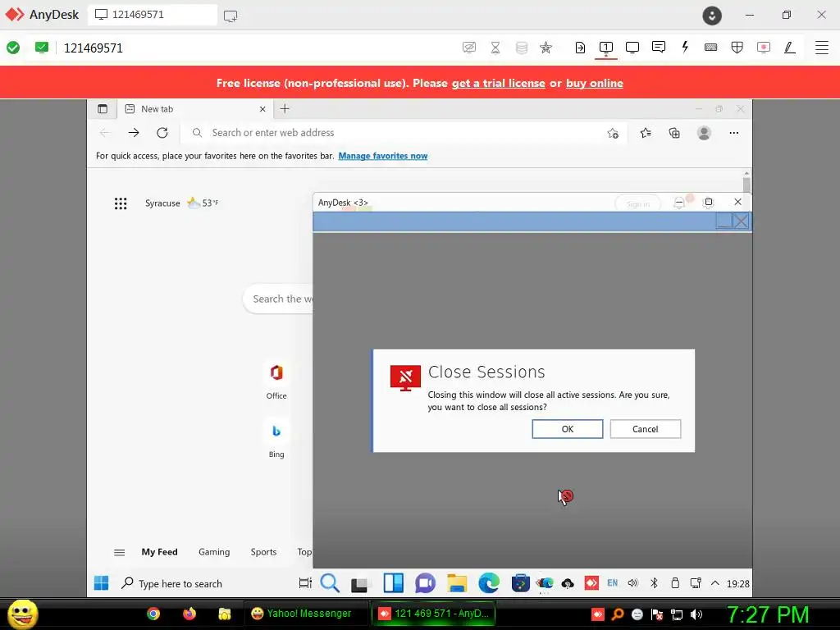Viewport: 840px width, 630px height.
Task: Select the whiteboard pen icon in AnyDesk toolbar
Action: (790, 48)
